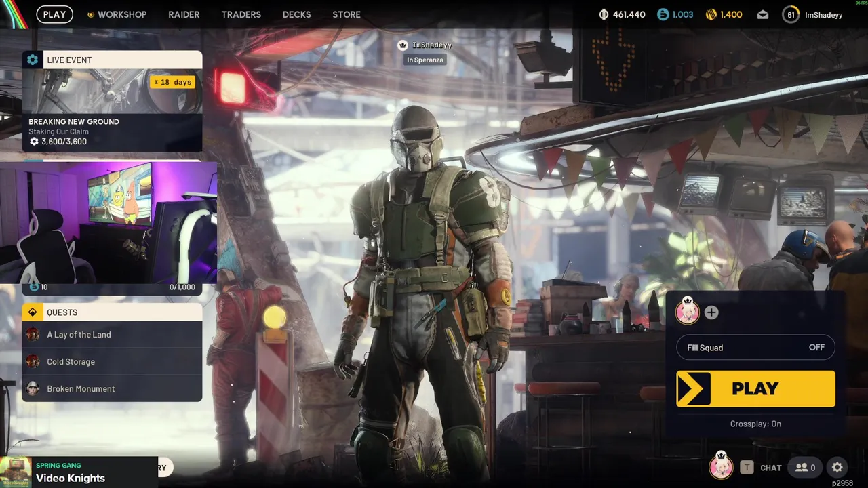Go to the DECKS tab
868x488 pixels.
click(296, 14)
